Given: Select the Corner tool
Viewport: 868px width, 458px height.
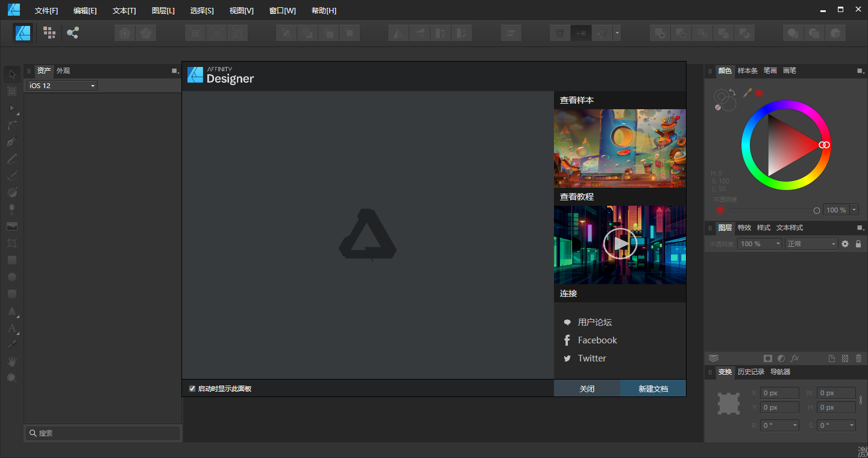Looking at the screenshot, I should [11, 125].
